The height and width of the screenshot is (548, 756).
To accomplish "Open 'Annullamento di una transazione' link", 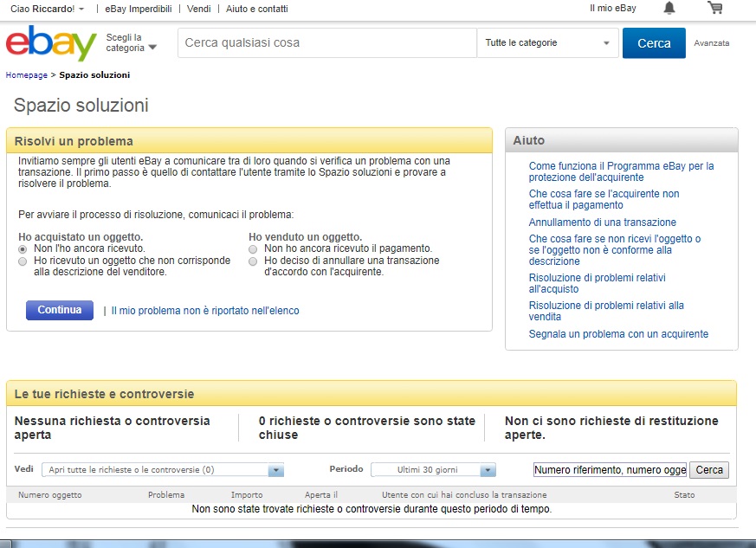I will coord(602,222).
